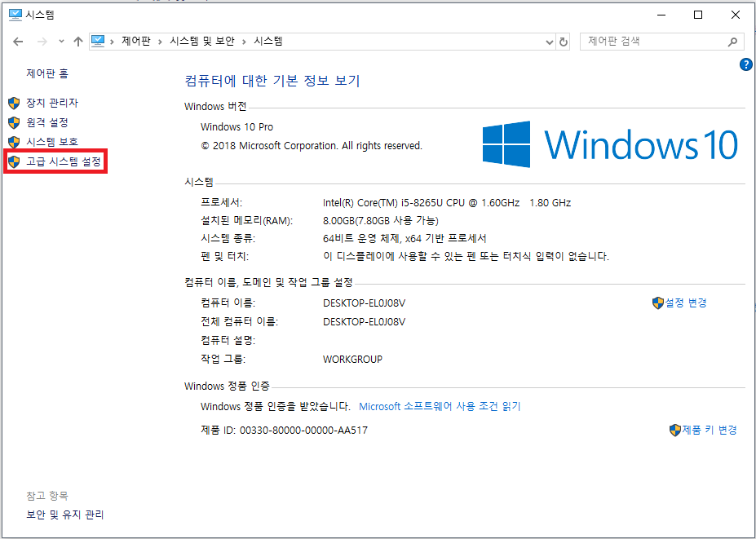Click the copyright 2018 Microsoft Corporation text

(312, 146)
